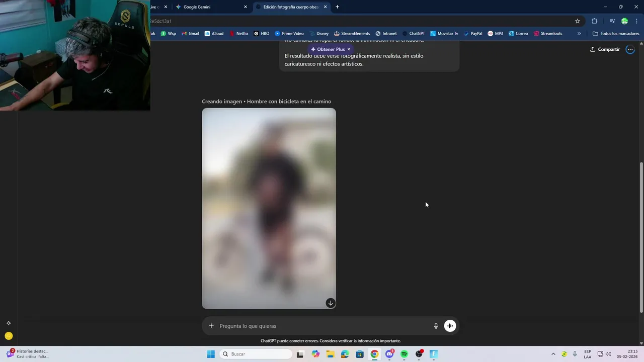Image resolution: width=644 pixels, height=362 pixels.
Task: Open the Todos los marcadores folder
Action: click(616, 34)
